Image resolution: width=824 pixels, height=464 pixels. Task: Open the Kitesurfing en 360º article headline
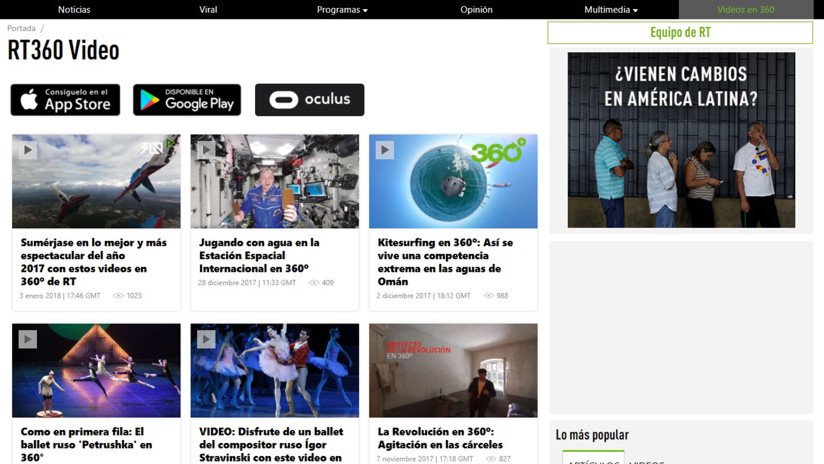pyautogui.click(x=447, y=261)
